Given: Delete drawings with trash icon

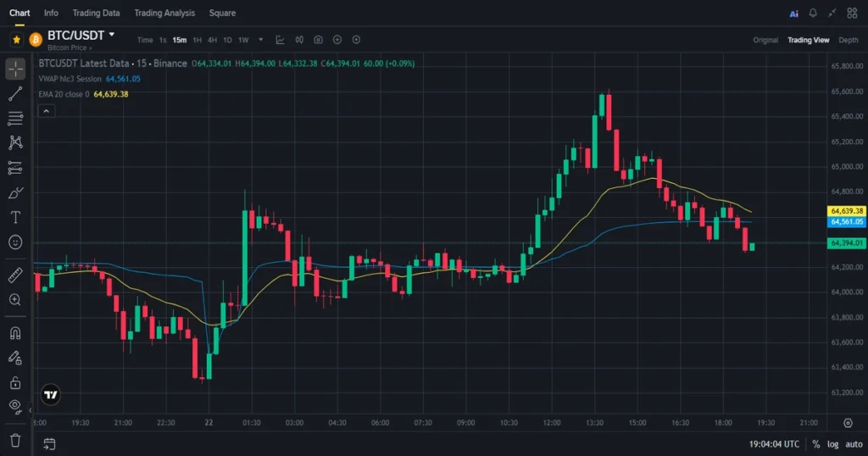Looking at the screenshot, I should coord(15,441).
